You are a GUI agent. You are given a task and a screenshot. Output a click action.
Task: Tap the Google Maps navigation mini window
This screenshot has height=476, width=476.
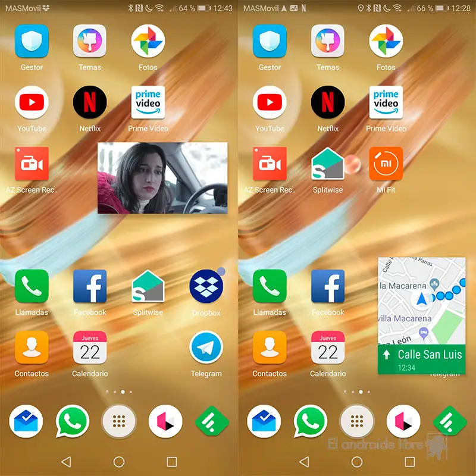coord(422,316)
